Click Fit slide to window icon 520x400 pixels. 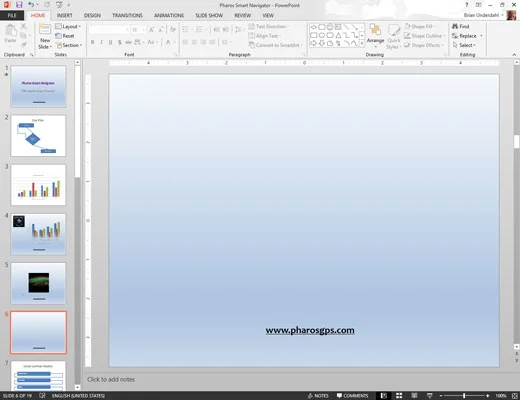(x=514, y=396)
